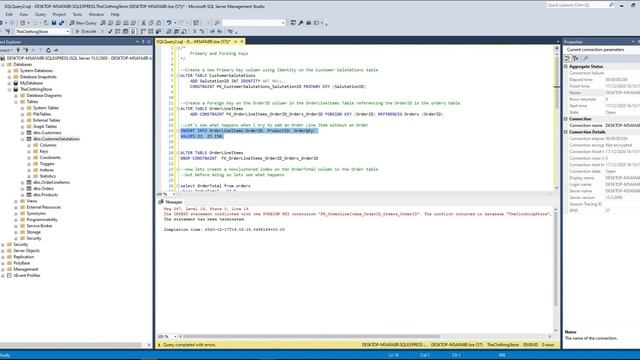The image size is (640, 360).
Task: Open the Connect dropdown in Object Explorer
Action: [6, 50]
